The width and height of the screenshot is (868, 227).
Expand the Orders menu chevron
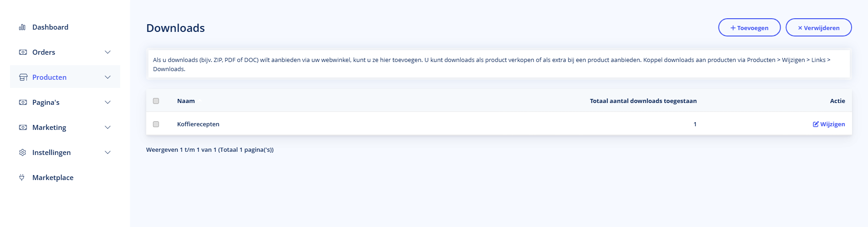tap(108, 52)
